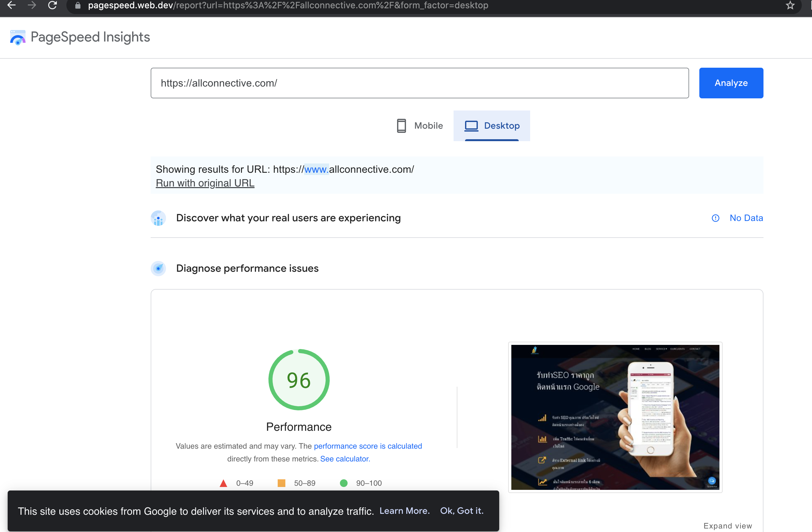The height and width of the screenshot is (532, 812).
Task: Click Expand view toggle
Action: (727, 526)
